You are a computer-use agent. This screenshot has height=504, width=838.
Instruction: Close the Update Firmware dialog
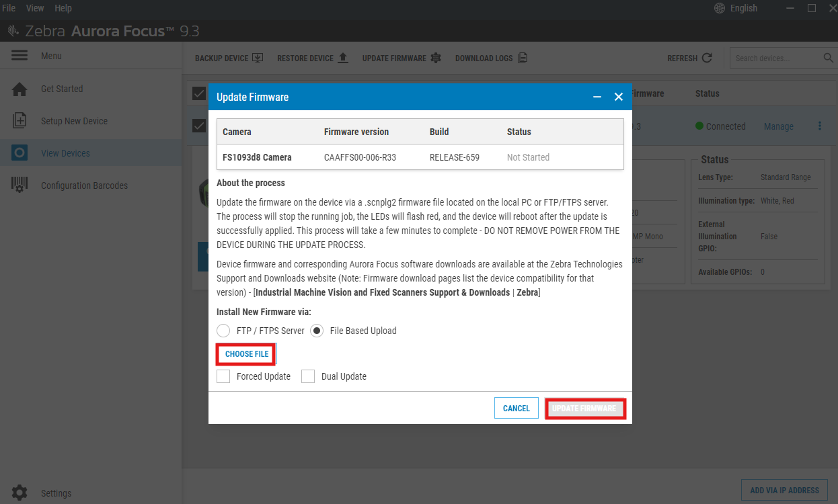point(619,97)
